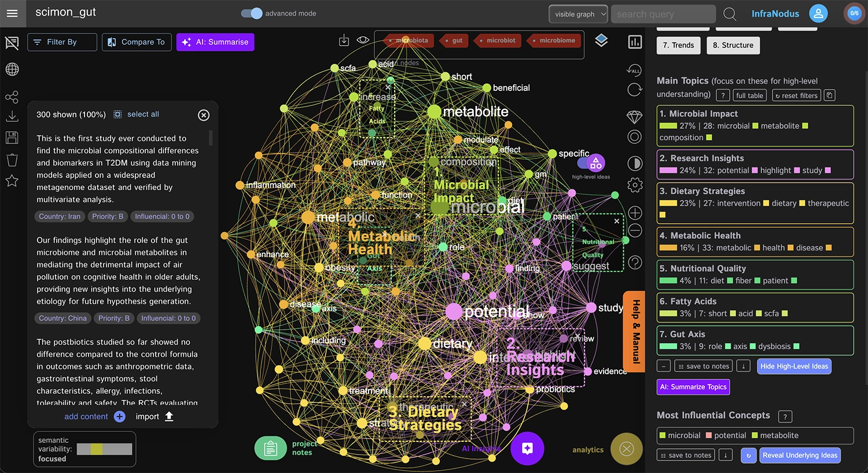
Task: Click copy icon next to reset filters
Action: pyautogui.click(x=829, y=95)
